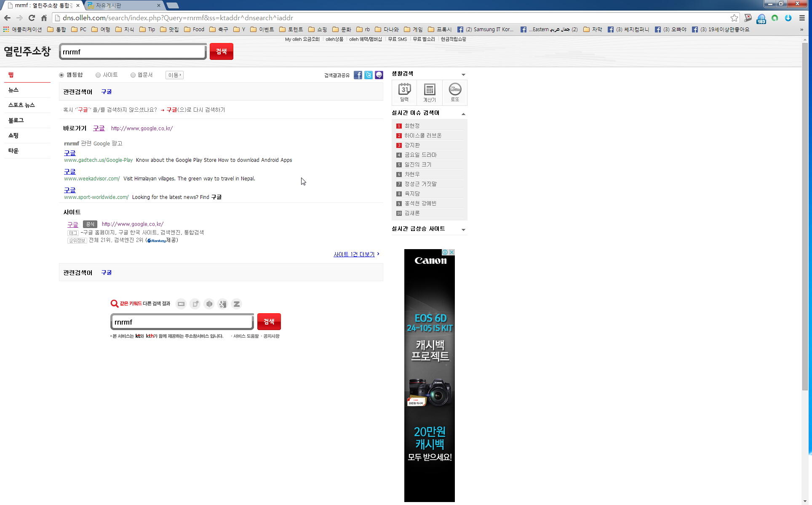Bookmark this page with the star icon
Screen dimensions: 812x505
734,18
